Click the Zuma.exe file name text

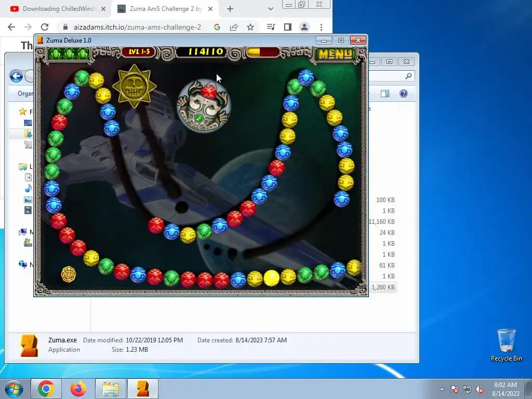coord(62,340)
